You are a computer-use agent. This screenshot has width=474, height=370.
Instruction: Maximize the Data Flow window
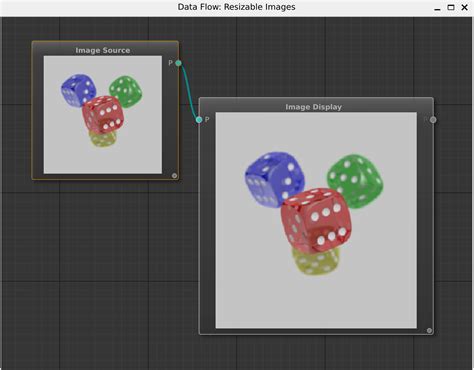tap(451, 7)
